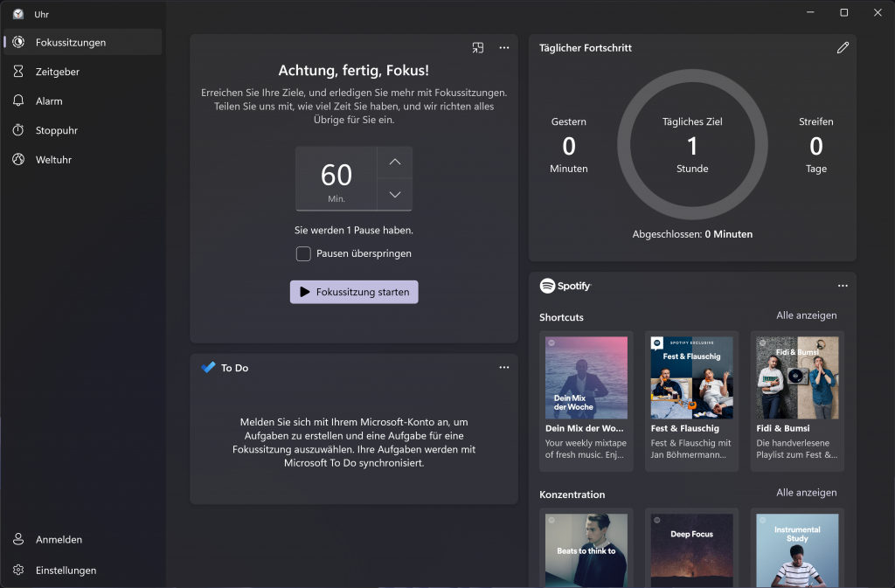
Task: Open Einstellungen at sidebar bottom
Action: (83, 570)
